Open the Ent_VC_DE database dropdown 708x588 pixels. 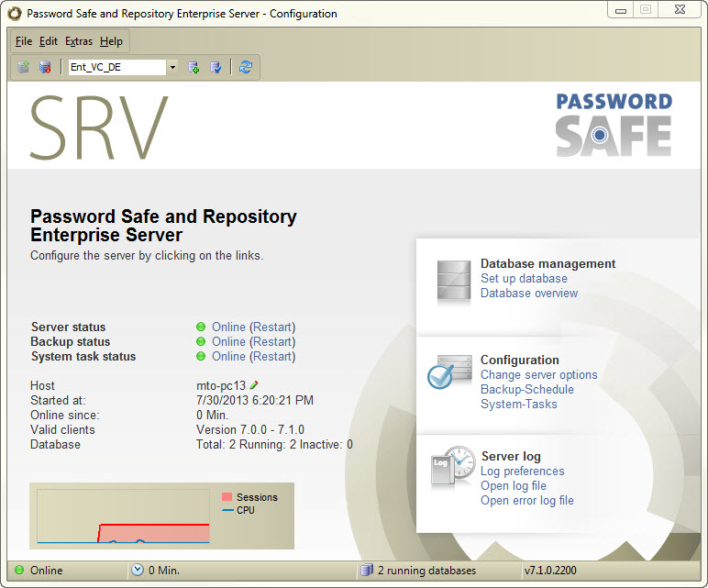[172, 67]
